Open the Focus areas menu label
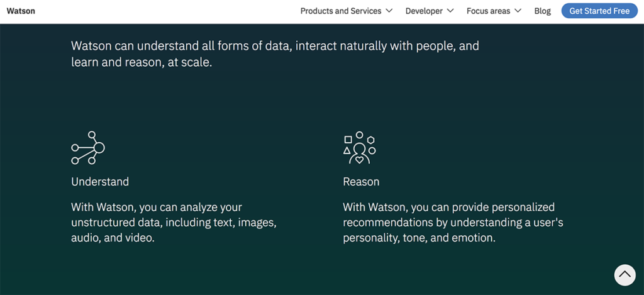The height and width of the screenshot is (295, 644). pos(488,11)
